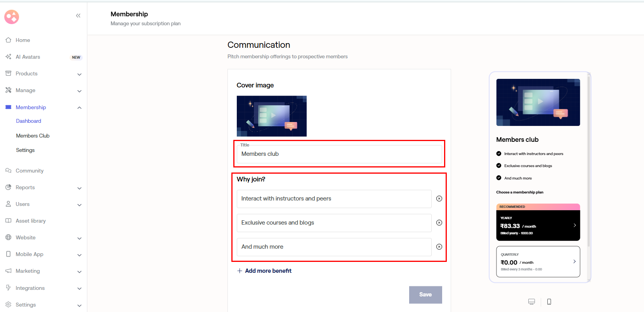Go to Membership Dashboard
The image size is (644, 312).
28,121
